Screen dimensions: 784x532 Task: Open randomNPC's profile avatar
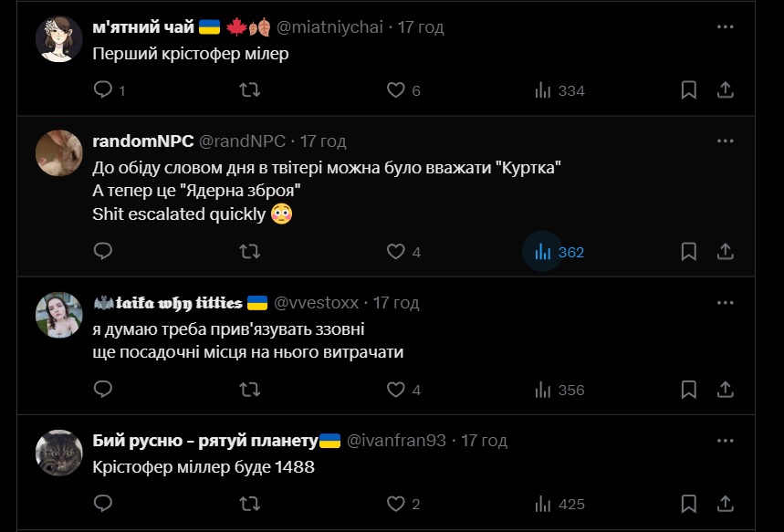(59, 153)
